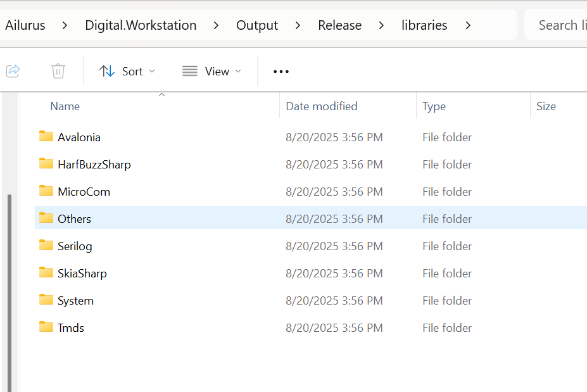Click the search box field
Viewport: 587px width, 392px height.
[x=557, y=25]
